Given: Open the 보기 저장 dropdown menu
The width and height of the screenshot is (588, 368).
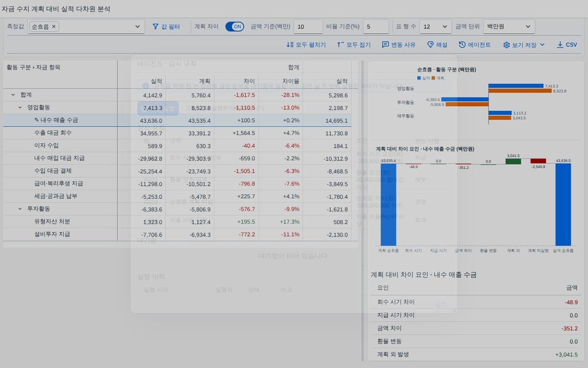Looking at the screenshot, I should click(524, 45).
